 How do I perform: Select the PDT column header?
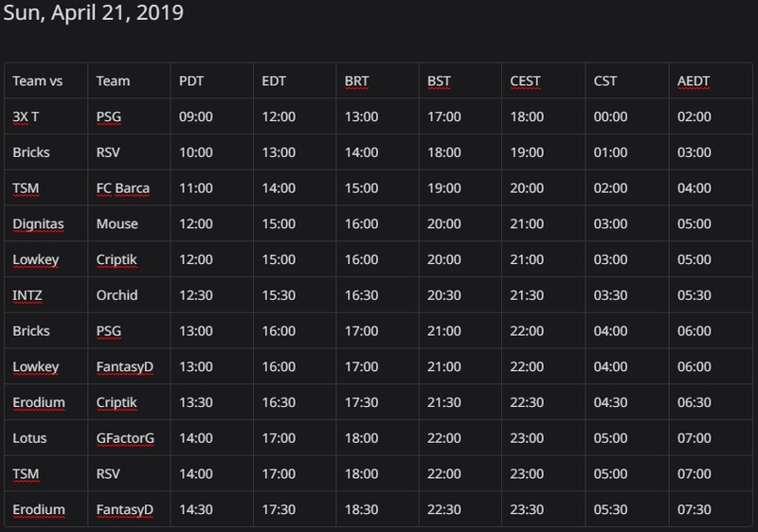[x=211, y=80]
